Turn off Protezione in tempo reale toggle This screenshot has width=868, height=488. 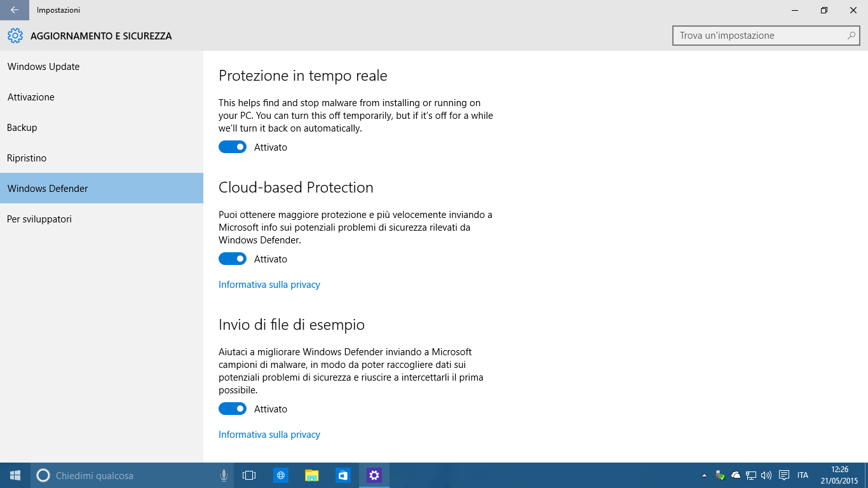[x=233, y=147]
